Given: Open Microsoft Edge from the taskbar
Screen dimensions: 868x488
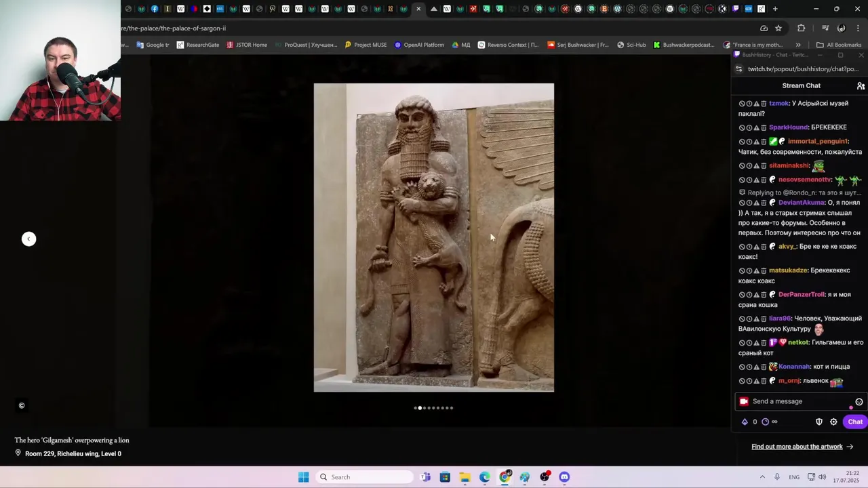Looking at the screenshot, I should pyautogui.click(x=485, y=477).
